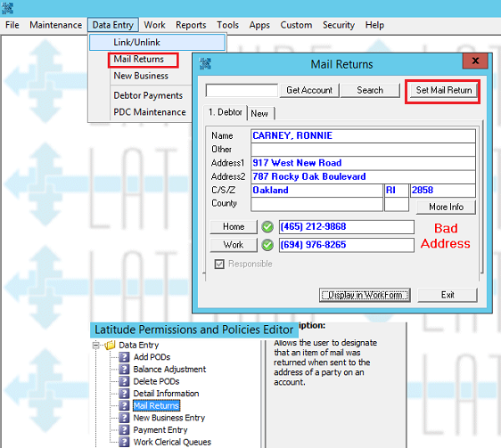Viewport: 501px width, 448px height.
Task: Click the green check beside Work phone
Action: point(267,245)
